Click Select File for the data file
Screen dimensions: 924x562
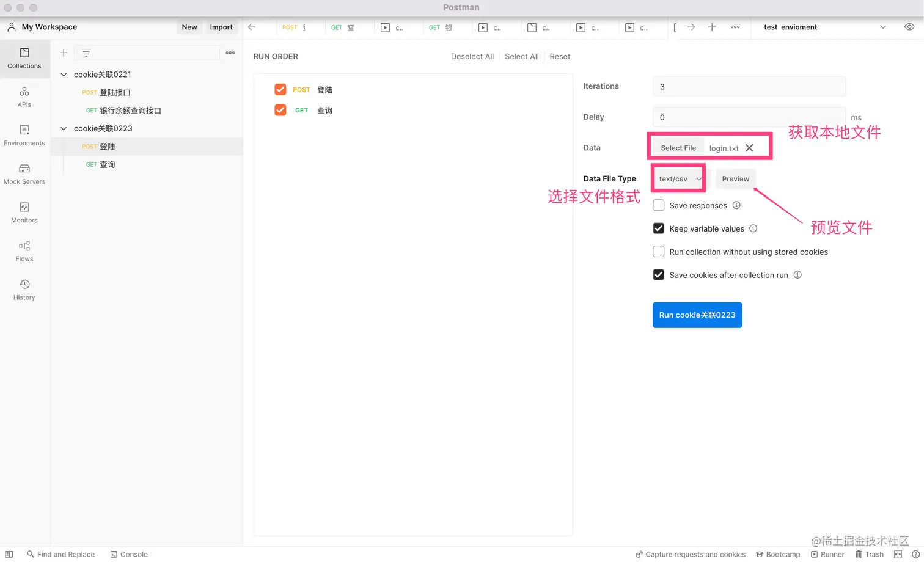(678, 148)
